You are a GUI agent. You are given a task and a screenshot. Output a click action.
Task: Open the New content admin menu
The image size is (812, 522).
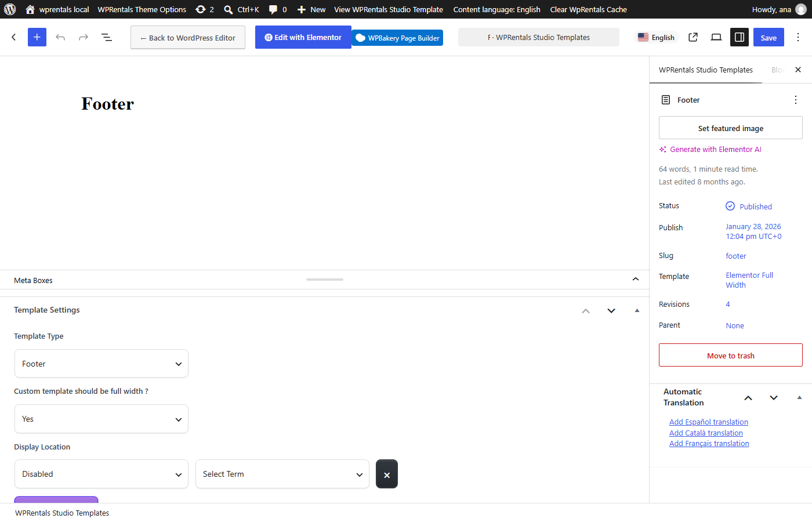(x=311, y=9)
